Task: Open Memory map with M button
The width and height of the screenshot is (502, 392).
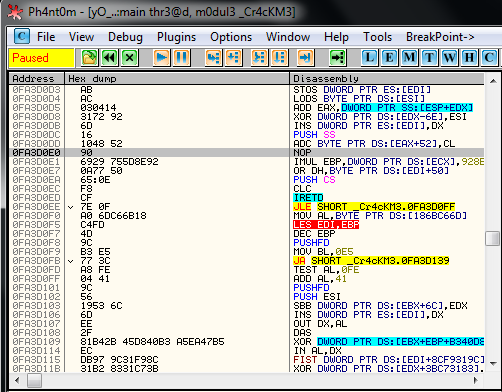Action: tap(409, 58)
